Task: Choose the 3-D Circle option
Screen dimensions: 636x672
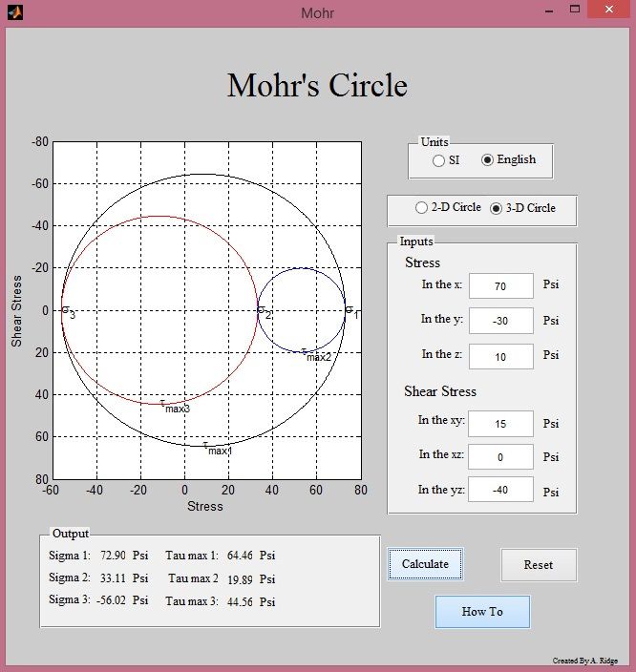Action: (x=496, y=208)
